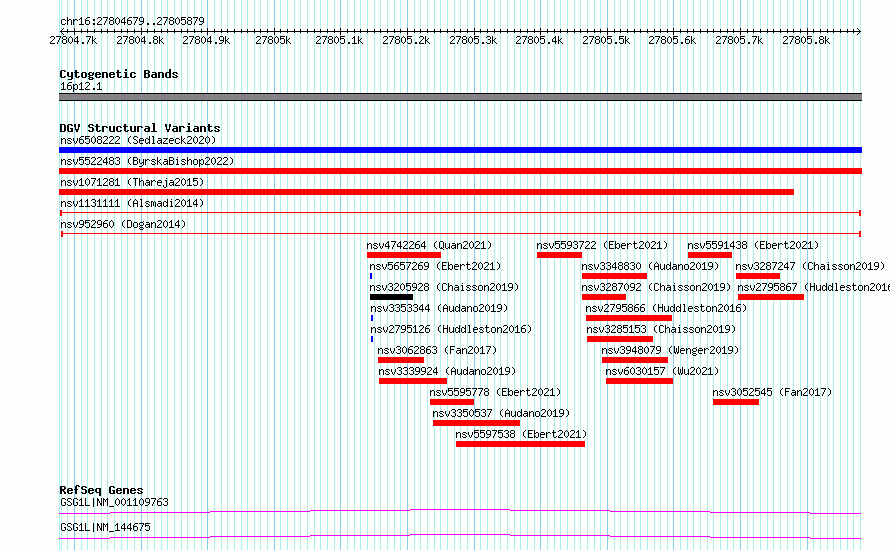Click the nsv1131111 (Alsmadi2014) variant label
This screenshot has height=550, width=890.
[x=132, y=203]
